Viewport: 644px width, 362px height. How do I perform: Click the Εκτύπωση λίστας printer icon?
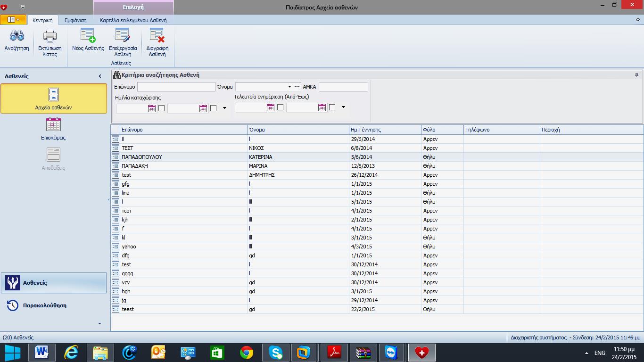pos(50,37)
